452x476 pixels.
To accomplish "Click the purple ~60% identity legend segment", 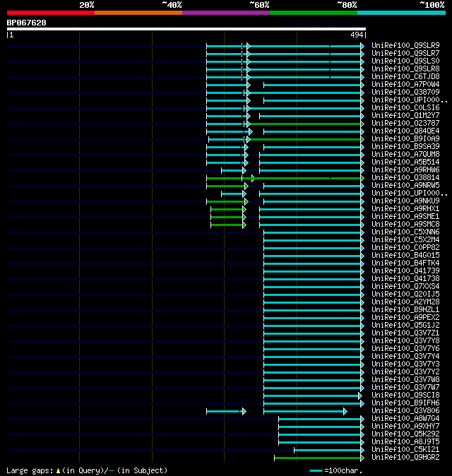I will [x=226, y=13].
